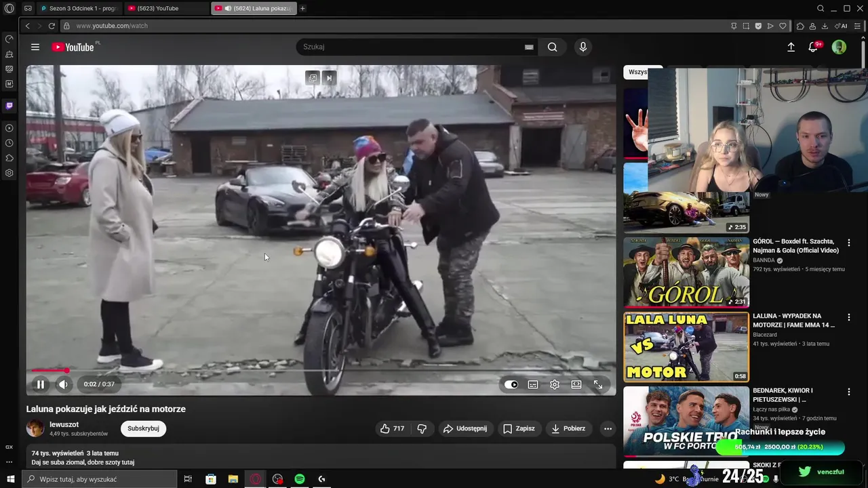Go to the YouTube home logo
Screen dimensions: 868x488
(73, 47)
